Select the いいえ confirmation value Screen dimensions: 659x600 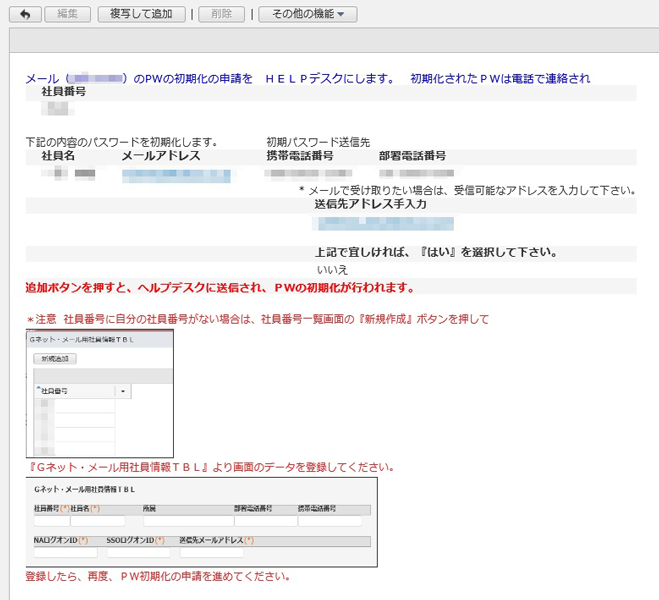pyautogui.click(x=332, y=270)
